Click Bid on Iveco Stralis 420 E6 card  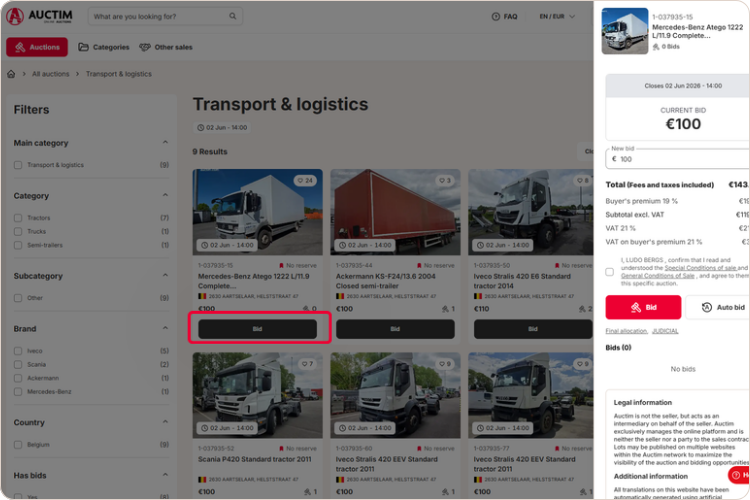[533, 329]
